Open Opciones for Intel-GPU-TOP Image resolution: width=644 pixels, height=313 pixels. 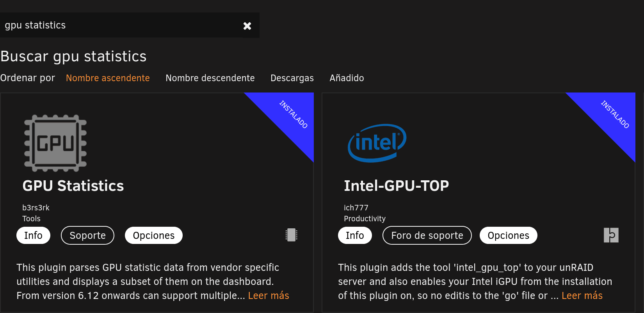(x=508, y=235)
